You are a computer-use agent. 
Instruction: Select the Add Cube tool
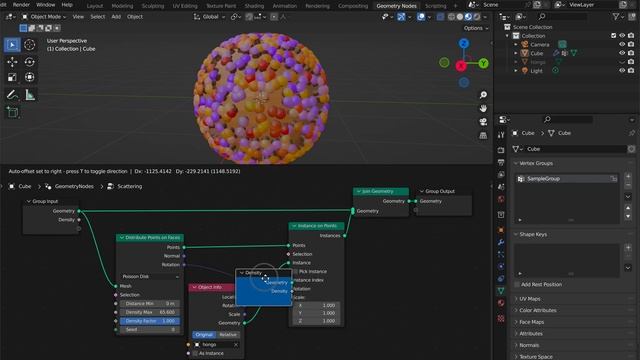tap(12, 112)
